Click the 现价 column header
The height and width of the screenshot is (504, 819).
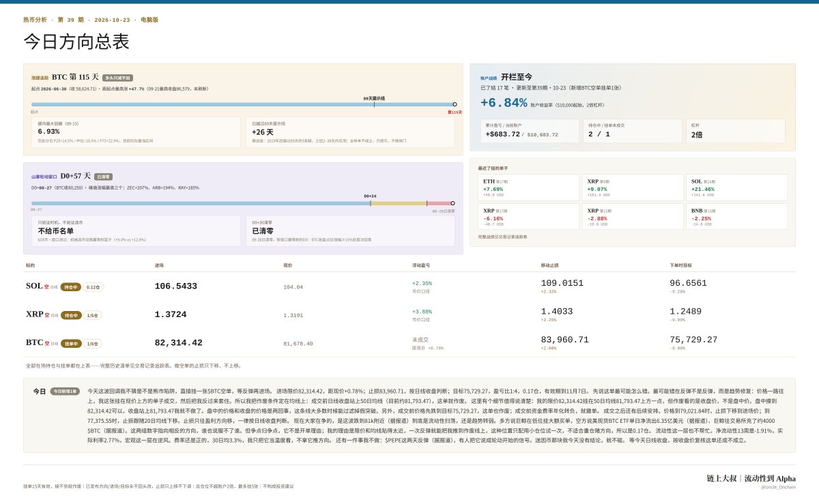(287, 265)
